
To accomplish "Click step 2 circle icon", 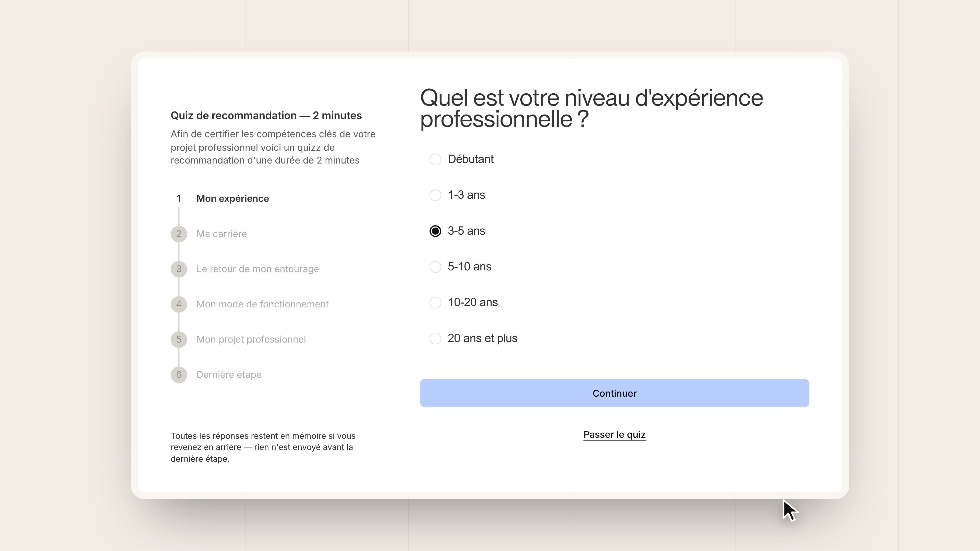I will [x=179, y=234].
